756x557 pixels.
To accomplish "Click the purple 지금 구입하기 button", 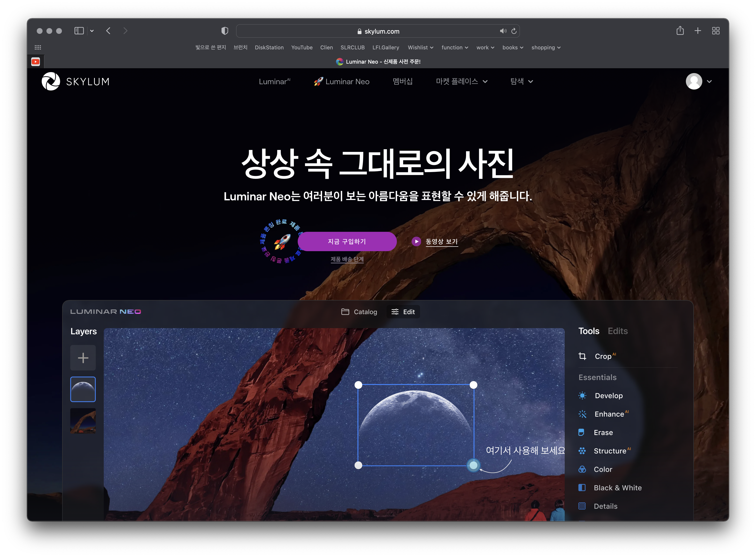I will point(347,241).
